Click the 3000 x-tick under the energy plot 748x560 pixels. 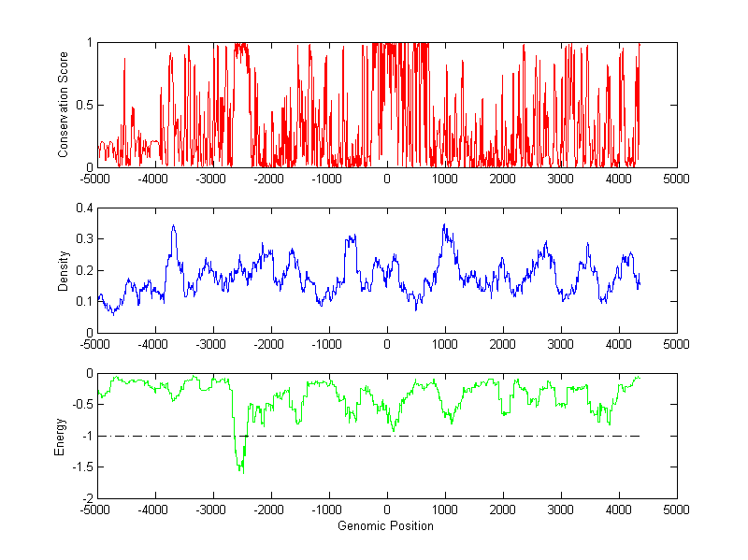[x=560, y=510]
